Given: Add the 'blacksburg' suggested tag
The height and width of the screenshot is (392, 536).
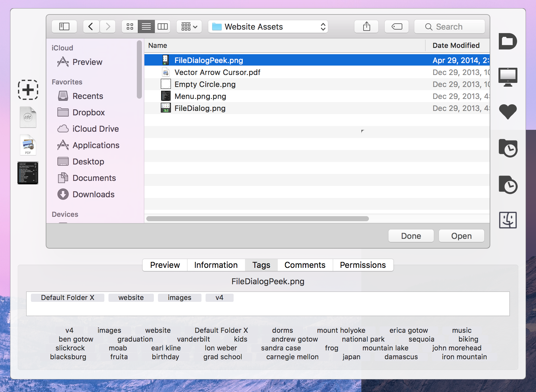Looking at the screenshot, I should [68, 357].
